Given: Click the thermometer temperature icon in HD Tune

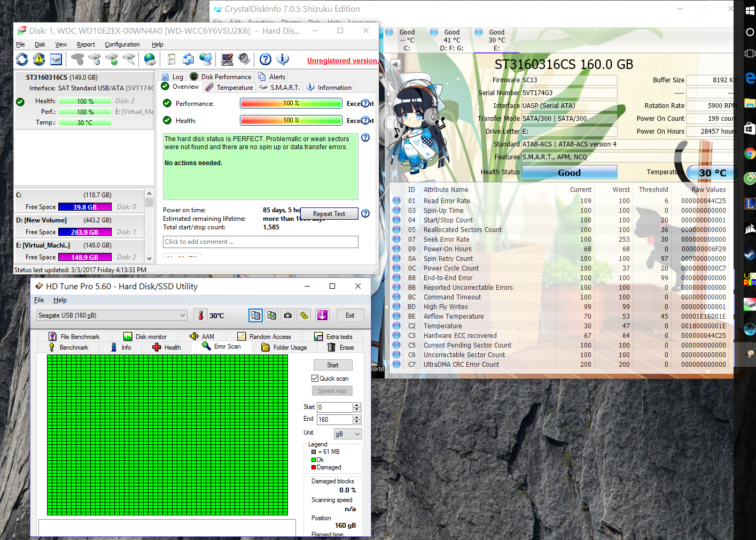Looking at the screenshot, I should 201,315.
